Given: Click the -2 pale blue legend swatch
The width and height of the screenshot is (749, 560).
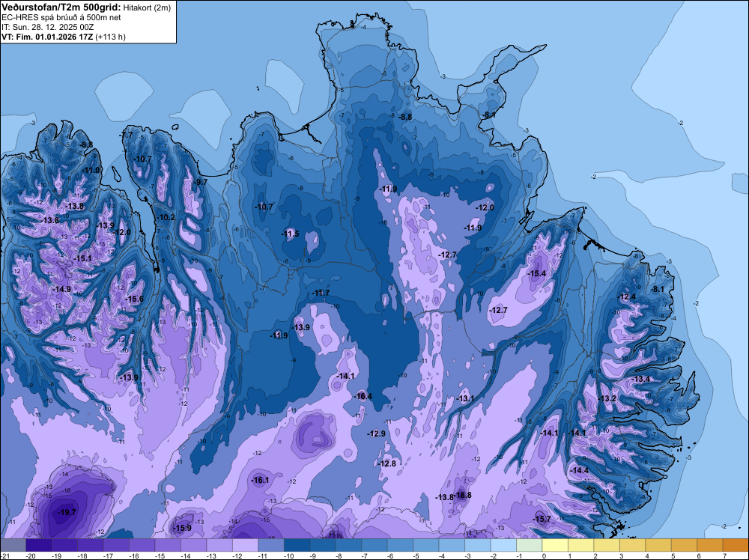Looking at the screenshot, I should tap(503, 545).
